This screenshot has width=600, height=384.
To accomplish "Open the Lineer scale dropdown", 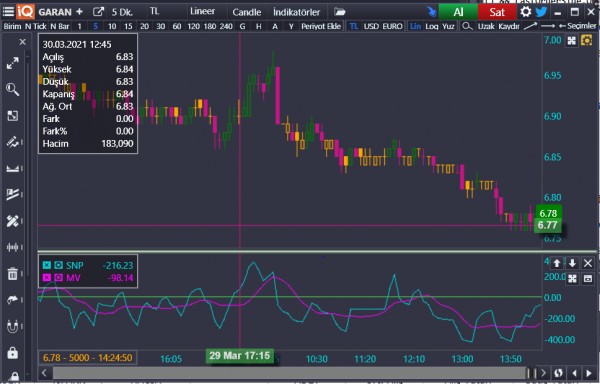I will (202, 11).
